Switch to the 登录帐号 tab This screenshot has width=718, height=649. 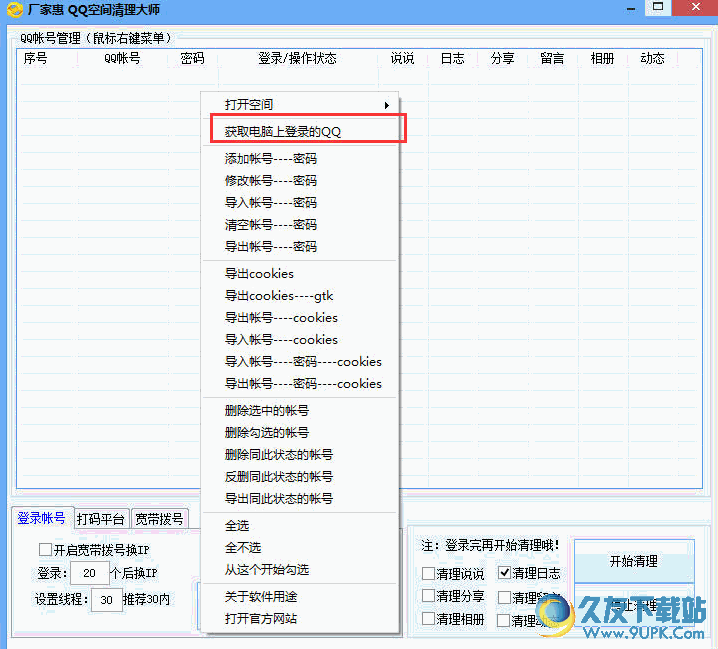[42, 518]
